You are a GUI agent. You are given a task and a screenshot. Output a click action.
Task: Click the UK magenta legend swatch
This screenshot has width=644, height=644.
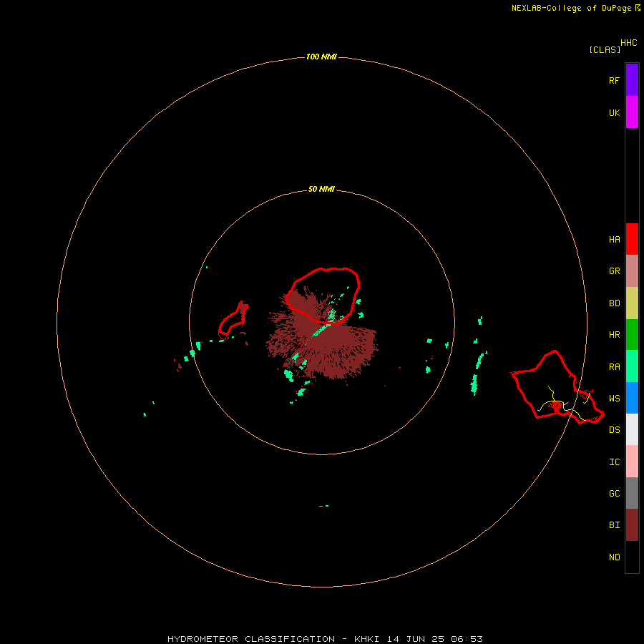(632, 112)
